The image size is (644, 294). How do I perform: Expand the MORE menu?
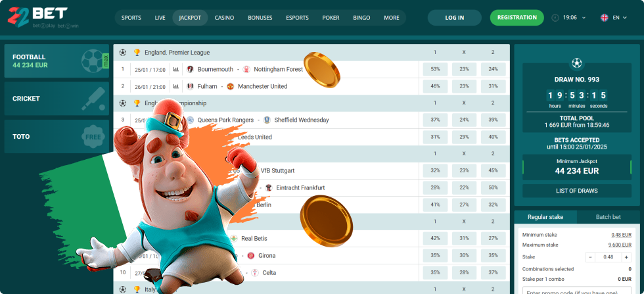pos(392,18)
